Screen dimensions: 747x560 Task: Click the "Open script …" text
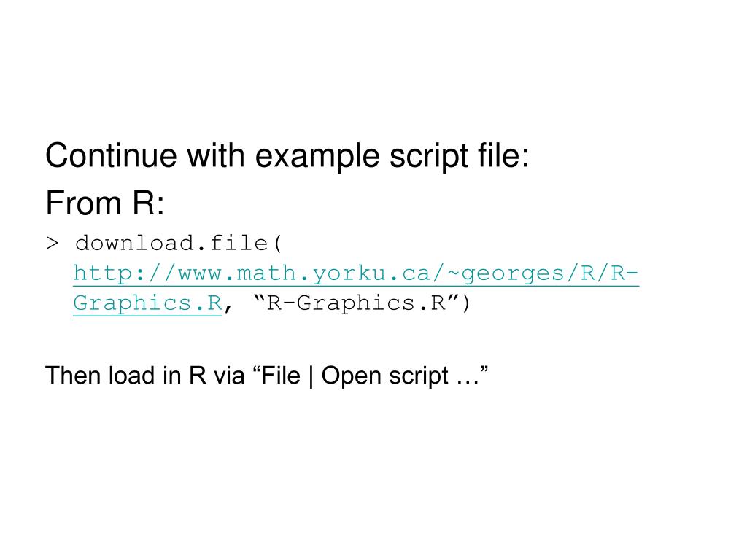point(400,377)
